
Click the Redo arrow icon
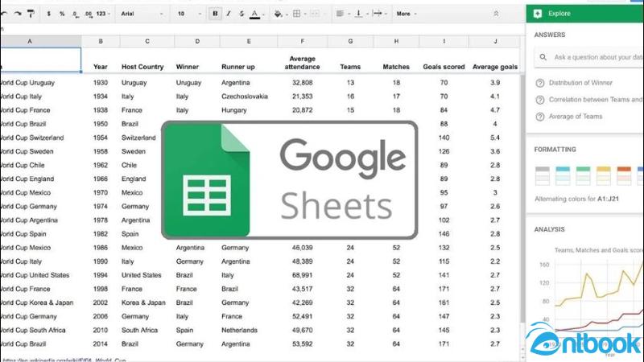point(18,14)
